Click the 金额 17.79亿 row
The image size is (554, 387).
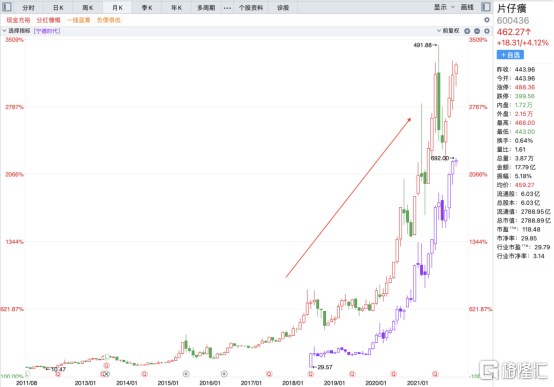pyautogui.click(x=516, y=167)
